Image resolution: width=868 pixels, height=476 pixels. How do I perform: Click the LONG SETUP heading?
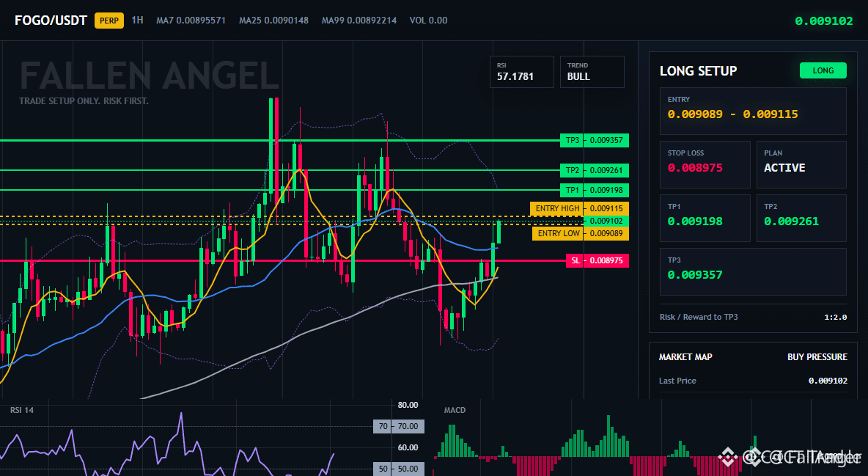[x=698, y=71]
